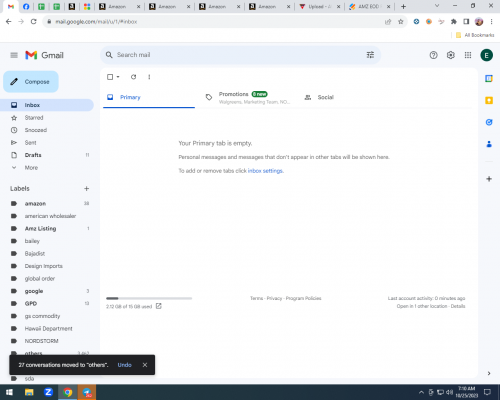Open the Terms link
Screen dimensions: 500x400
click(x=257, y=298)
